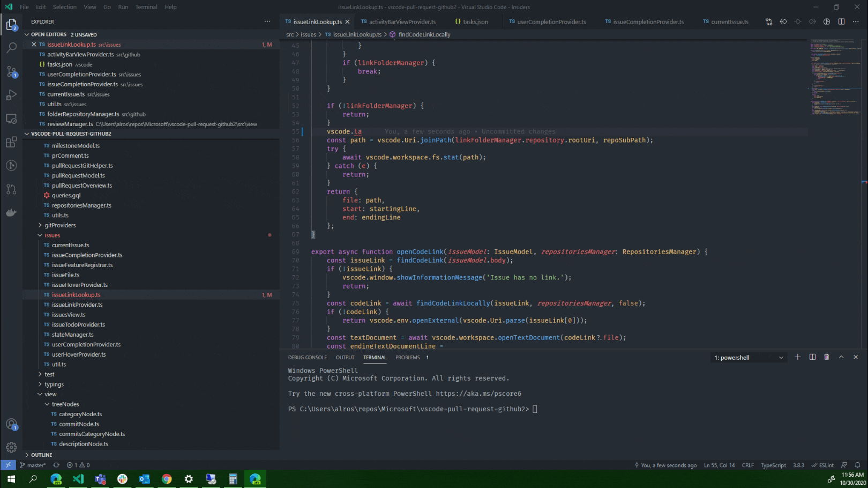Open the Selection menu
This screenshot has width=868, height=488.
click(64, 7)
